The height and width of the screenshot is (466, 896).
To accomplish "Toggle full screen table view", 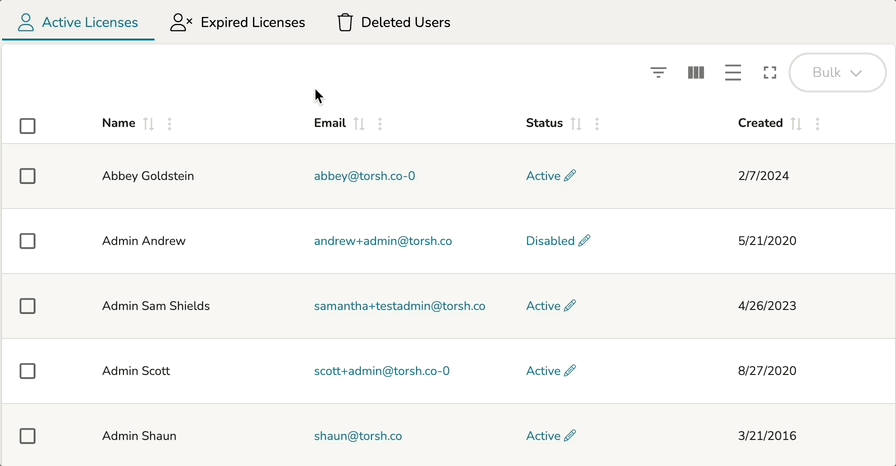I will 770,73.
